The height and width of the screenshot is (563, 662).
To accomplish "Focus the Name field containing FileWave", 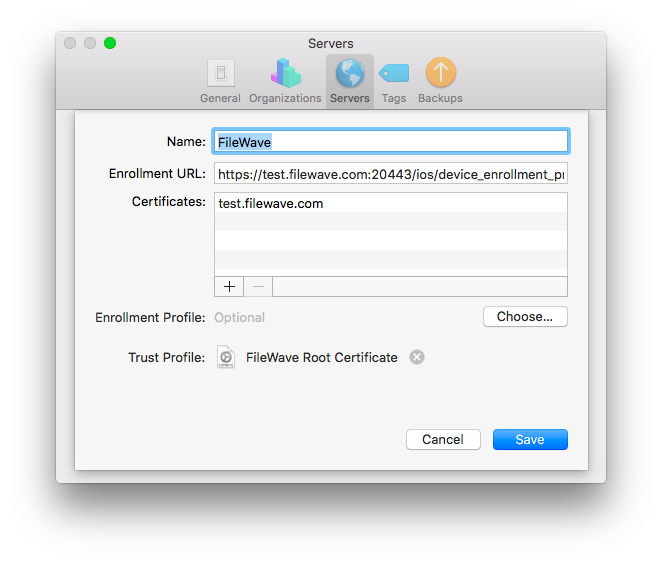I will 391,141.
